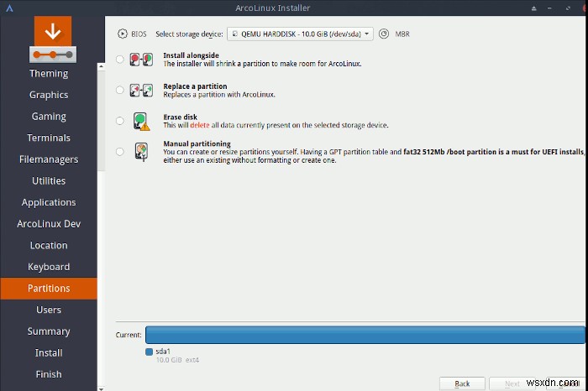Click the blue sda1 partition bar
The width and height of the screenshot is (588, 391).
[x=365, y=335]
